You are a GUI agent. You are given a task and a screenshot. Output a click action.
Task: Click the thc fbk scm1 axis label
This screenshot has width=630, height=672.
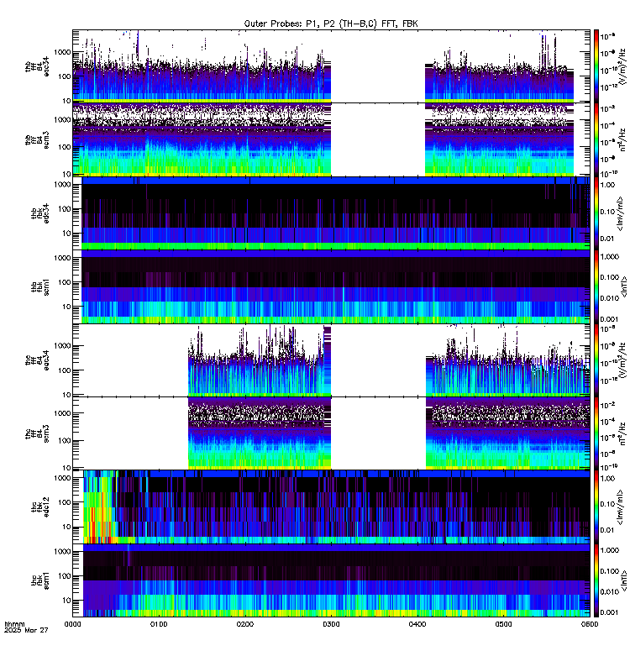pos(40,580)
